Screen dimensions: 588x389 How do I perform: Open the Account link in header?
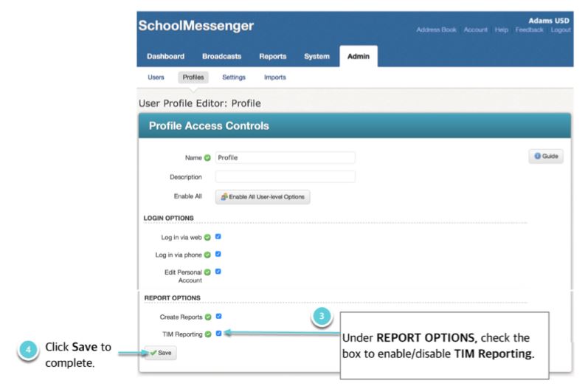pos(476,30)
